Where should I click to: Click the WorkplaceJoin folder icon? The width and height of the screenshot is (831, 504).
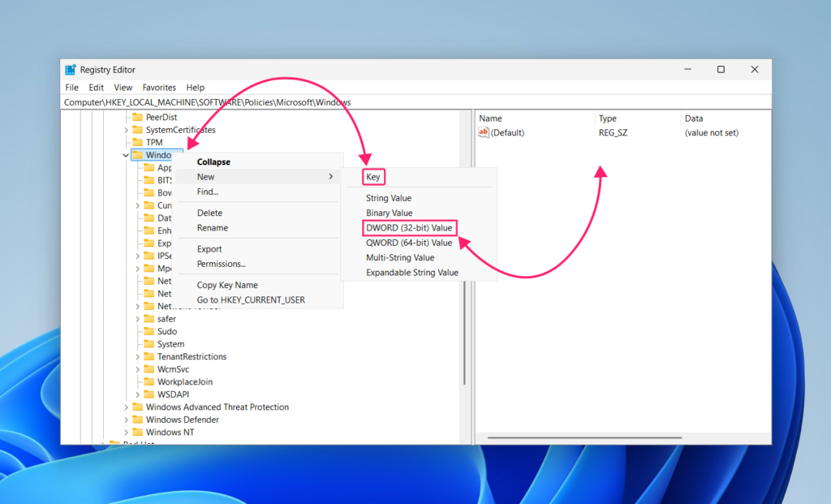coord(149,381)
